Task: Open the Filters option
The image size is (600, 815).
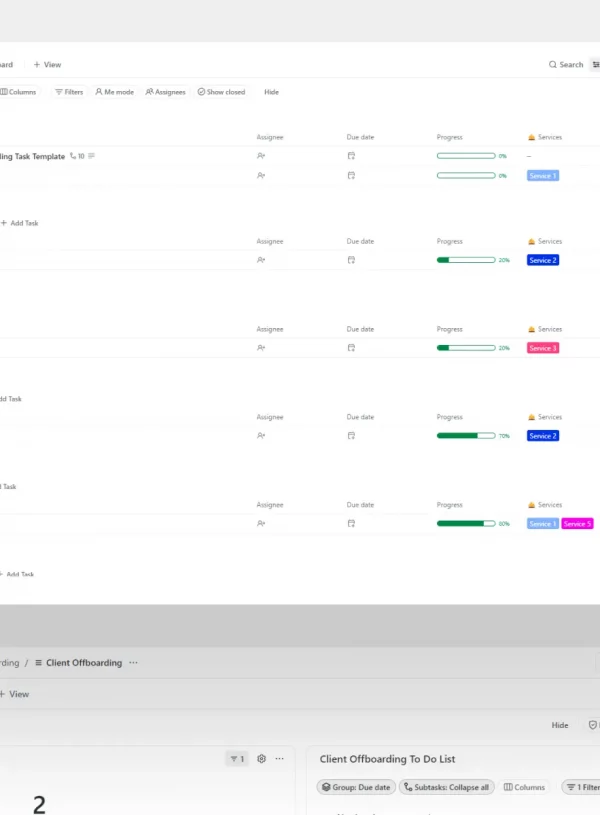Action: 69,92
